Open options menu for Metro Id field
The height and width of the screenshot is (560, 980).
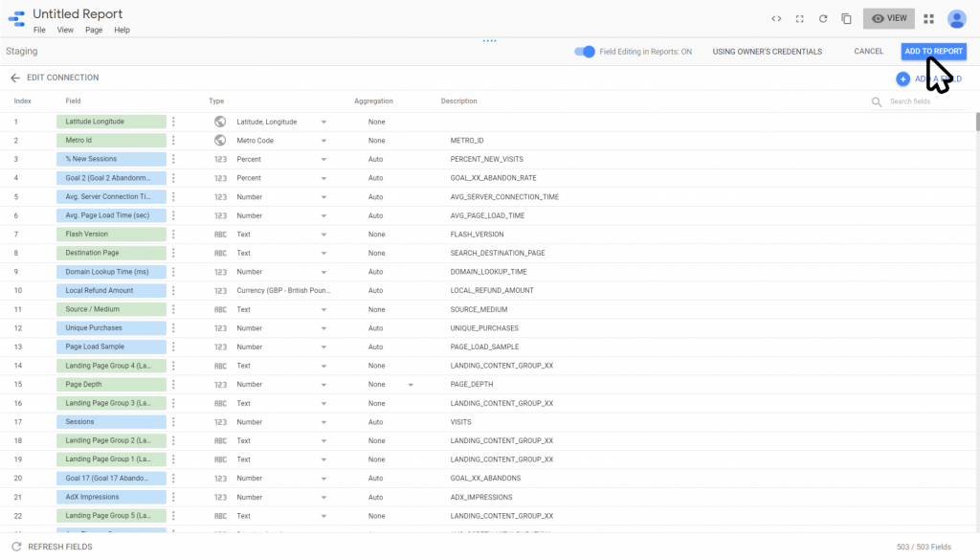click(173, 141)
